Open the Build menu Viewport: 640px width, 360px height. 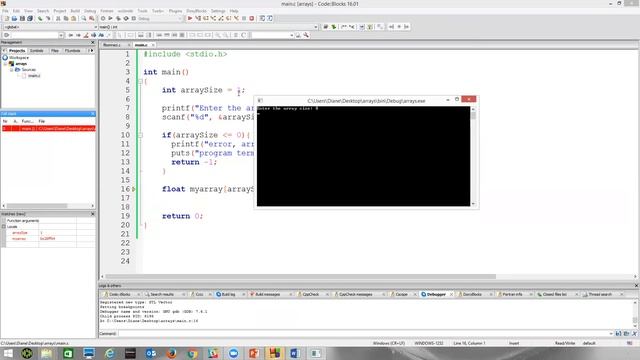[75, 11]
